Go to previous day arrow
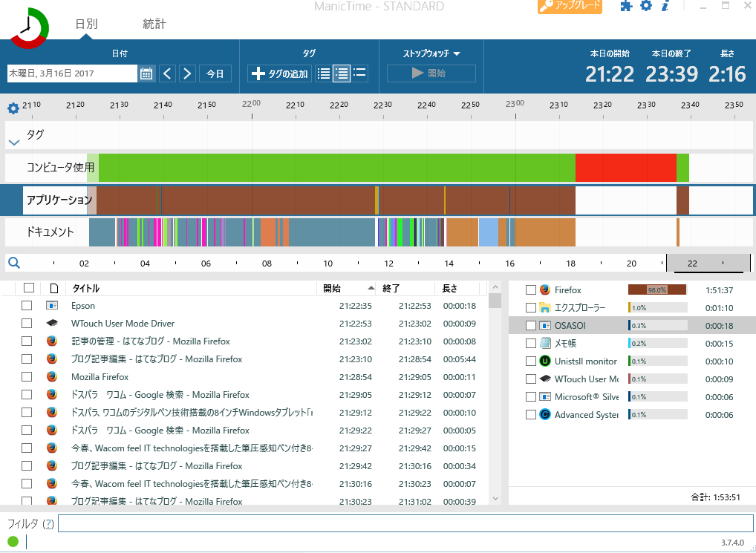This screenshot has width=756, height=553. [x=167, y=73]
